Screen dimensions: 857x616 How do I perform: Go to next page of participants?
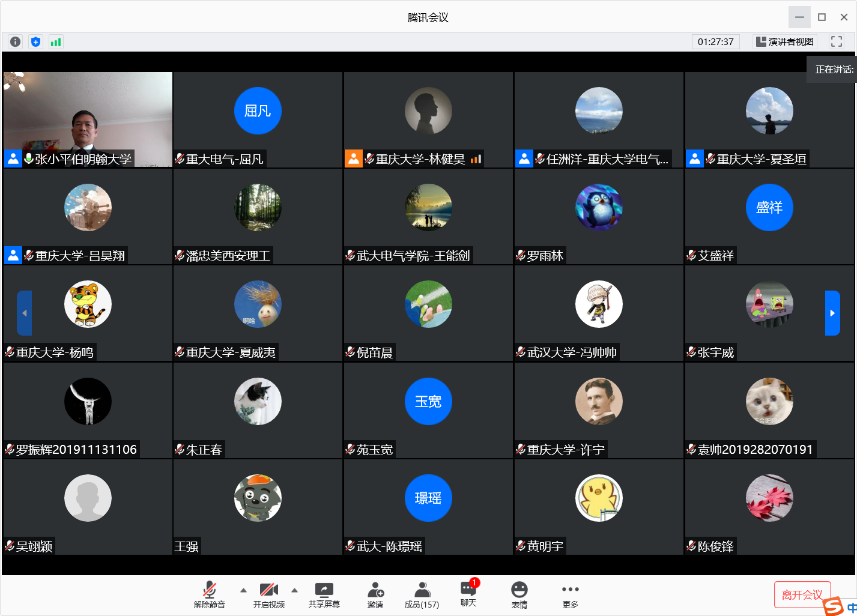832,313
